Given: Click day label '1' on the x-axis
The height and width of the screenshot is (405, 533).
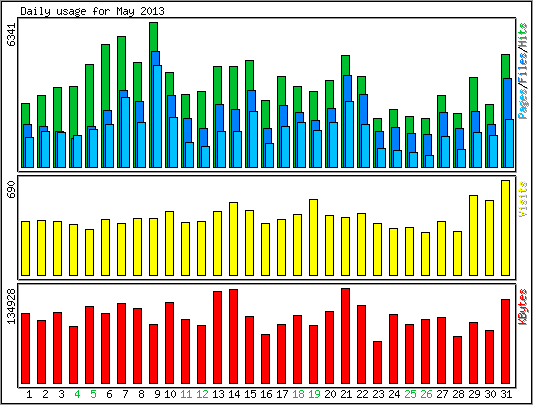Looking at the screenshot, I should 29,394.
